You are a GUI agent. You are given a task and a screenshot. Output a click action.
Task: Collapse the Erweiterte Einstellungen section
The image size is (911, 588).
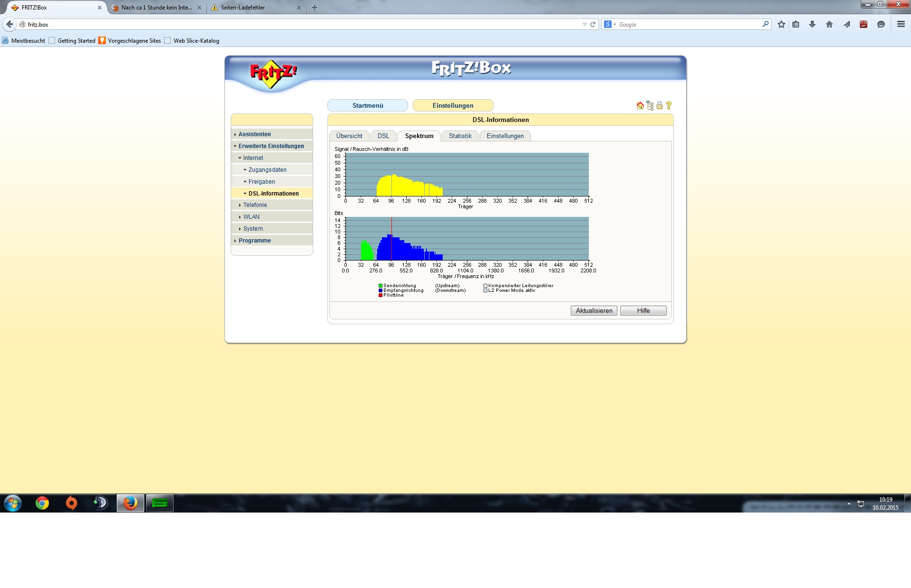271,146
